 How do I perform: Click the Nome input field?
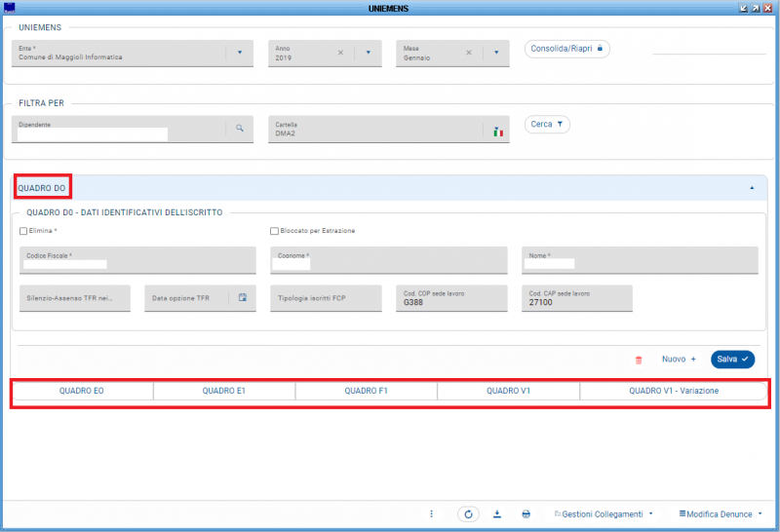point(640,260)
